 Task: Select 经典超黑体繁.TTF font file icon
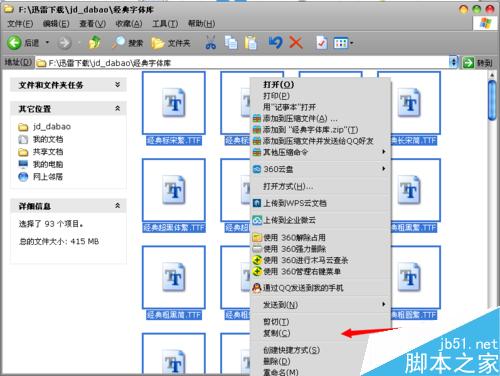coord(174,190)
